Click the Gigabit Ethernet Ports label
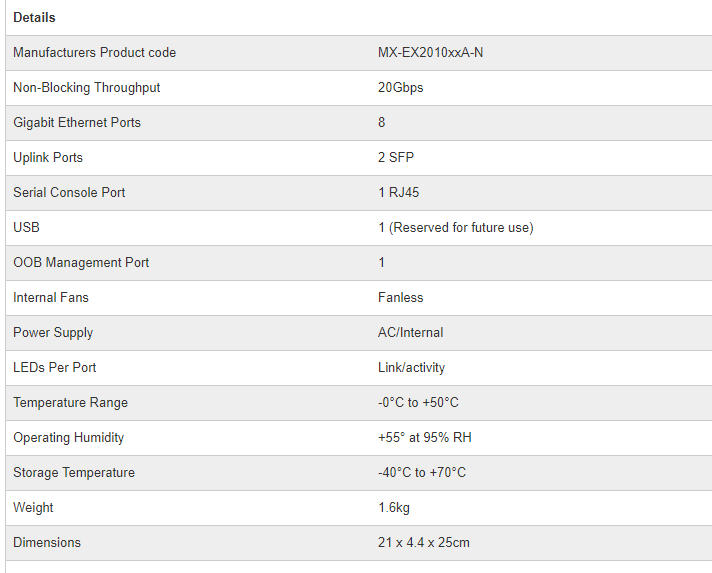 pos(77,123)
